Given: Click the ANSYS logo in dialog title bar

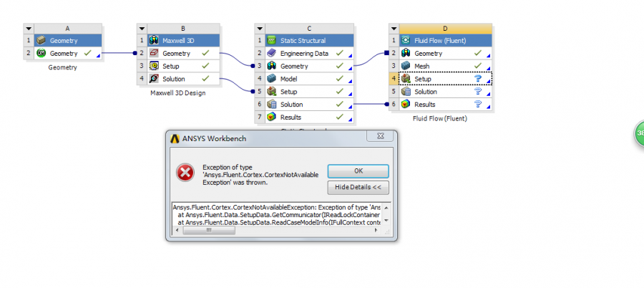Looking at the screenshot, I should [x=175, y=139].
